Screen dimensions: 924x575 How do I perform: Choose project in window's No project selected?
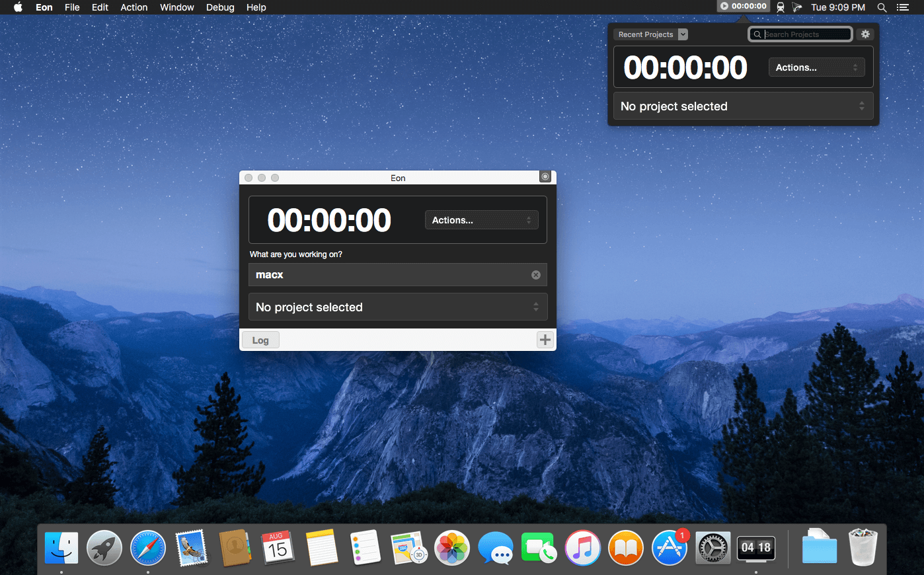point(397,307)
